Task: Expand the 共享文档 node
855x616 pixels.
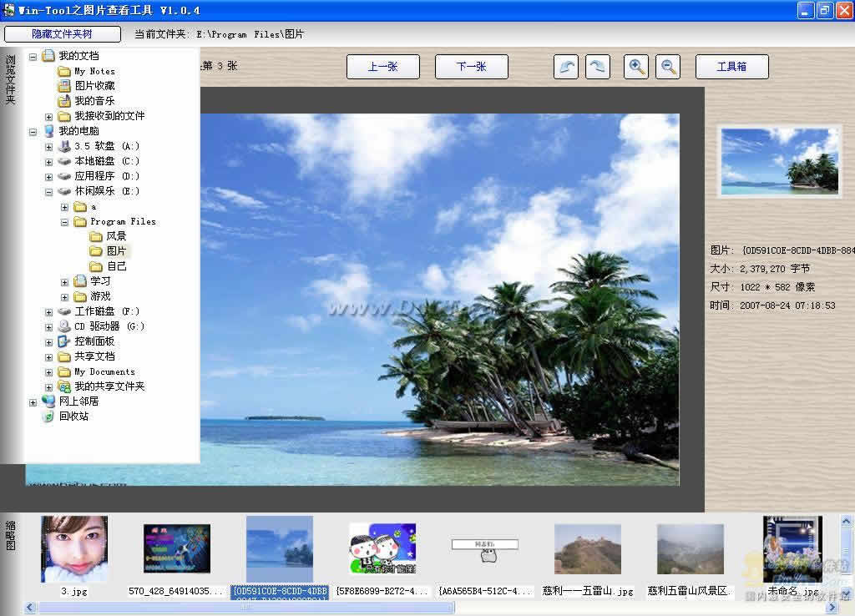Action: tap(48, 357)
